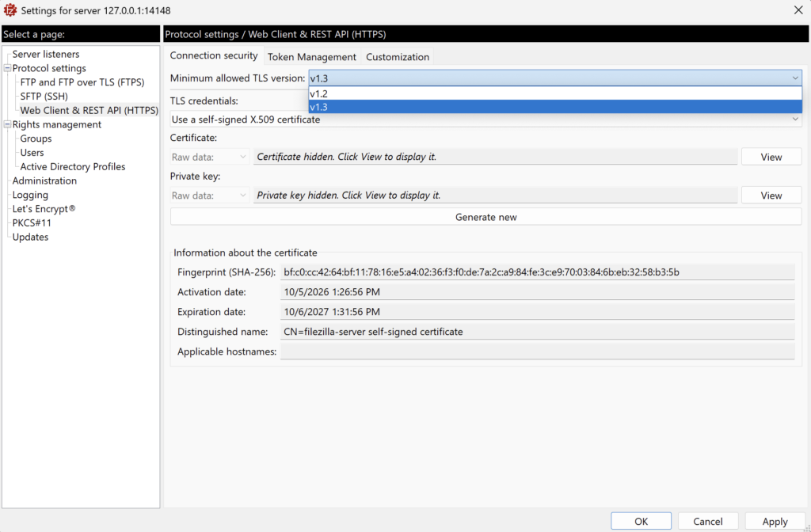Open the Groups page

[x=36, y=139]
